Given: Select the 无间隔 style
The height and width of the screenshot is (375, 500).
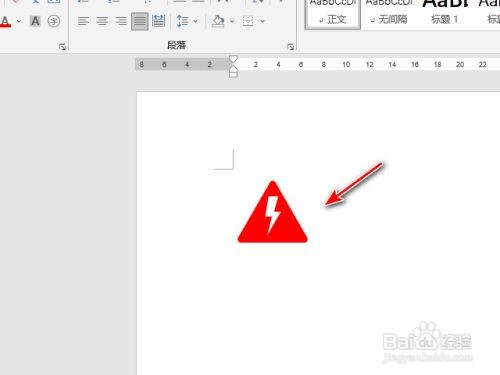Looking at the screenshot, I should click(x=389, y=13).
